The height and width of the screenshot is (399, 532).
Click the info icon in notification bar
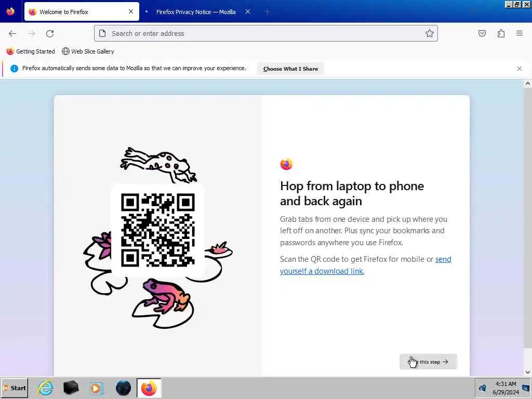(x=14, y=69)
